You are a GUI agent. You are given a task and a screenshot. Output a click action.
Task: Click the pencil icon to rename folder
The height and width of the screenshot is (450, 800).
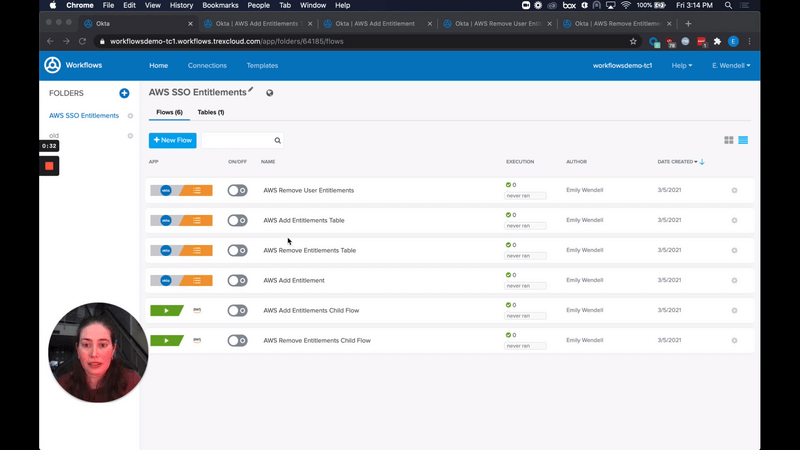[x=251, y=90]
